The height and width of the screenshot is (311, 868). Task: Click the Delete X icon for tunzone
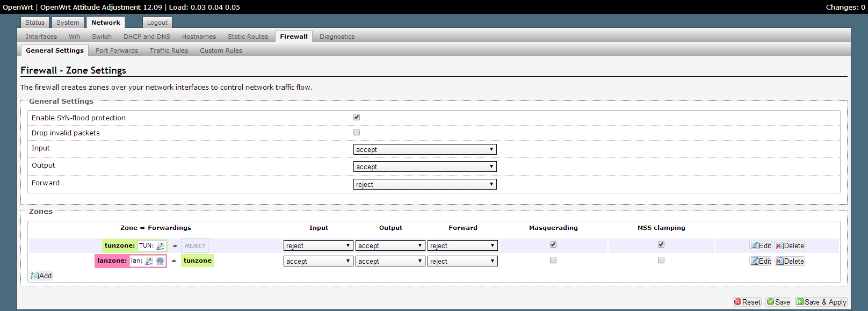[x=779, y=246]
